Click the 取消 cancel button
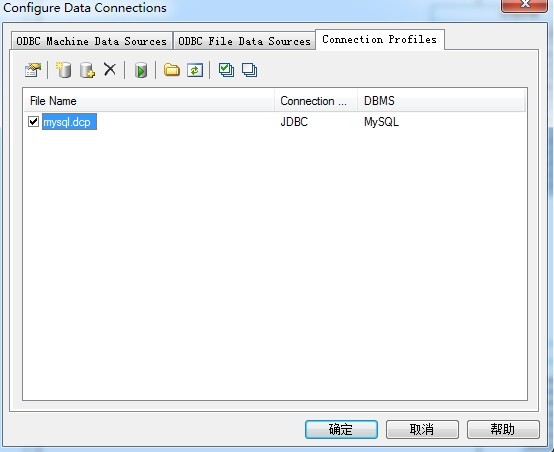Viewport: 554px width, 452px height. pos(422,429)
